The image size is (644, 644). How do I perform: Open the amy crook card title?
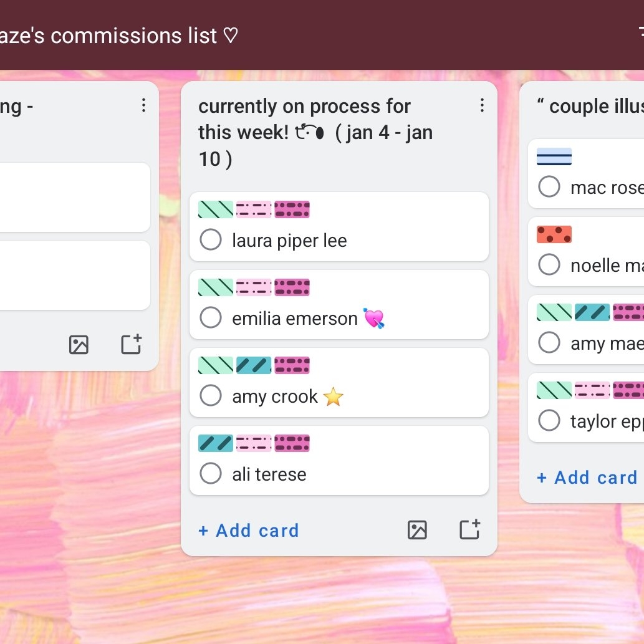[x=275, y=396]
